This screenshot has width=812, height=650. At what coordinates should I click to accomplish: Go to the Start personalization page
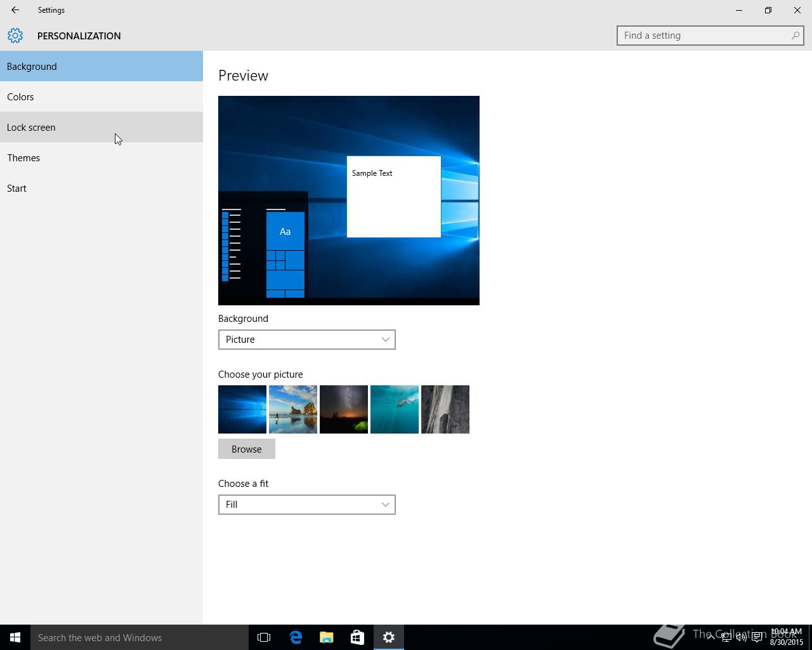[x=101, y=188]
